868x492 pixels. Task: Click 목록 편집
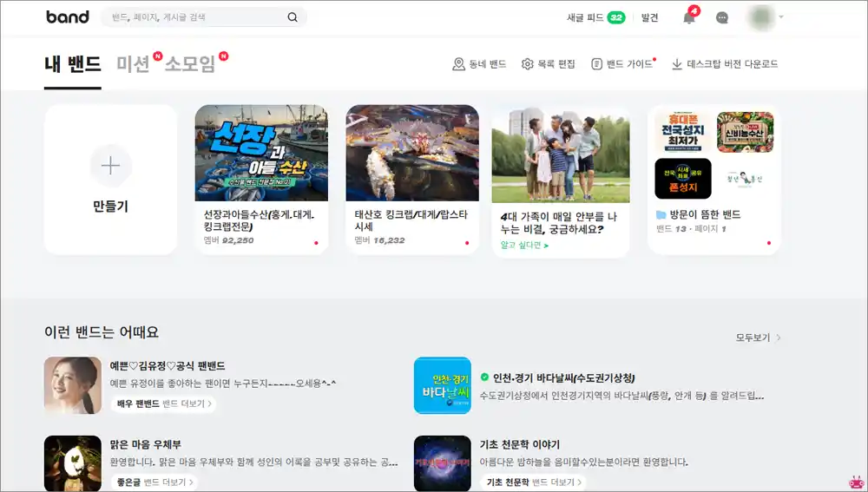(549, 64)
